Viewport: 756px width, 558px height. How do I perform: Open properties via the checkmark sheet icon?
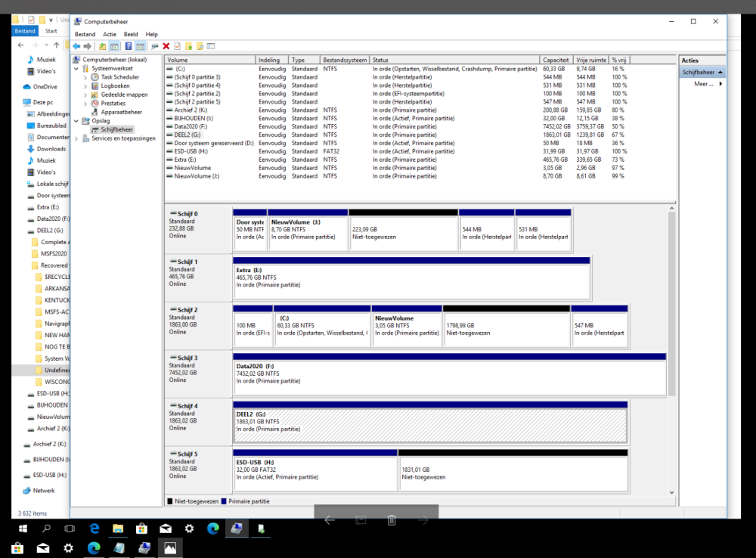[177, 46]
